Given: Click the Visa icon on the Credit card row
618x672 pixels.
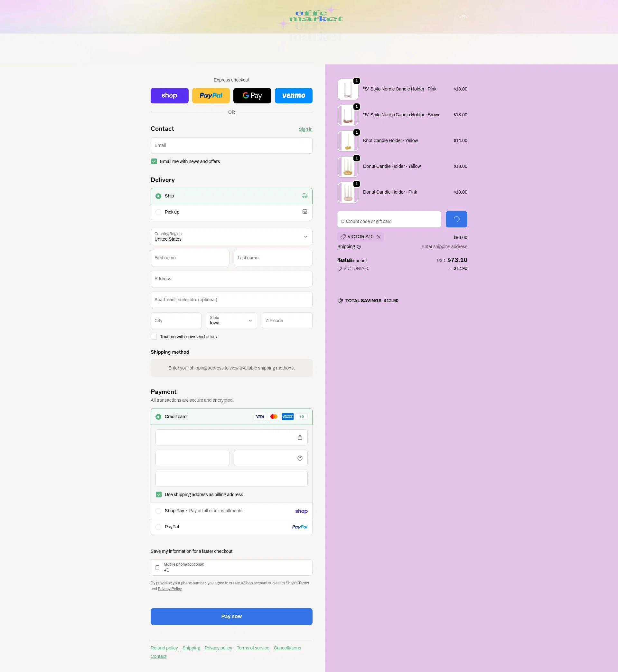Looking at the screenshot, I should point(260,416).
